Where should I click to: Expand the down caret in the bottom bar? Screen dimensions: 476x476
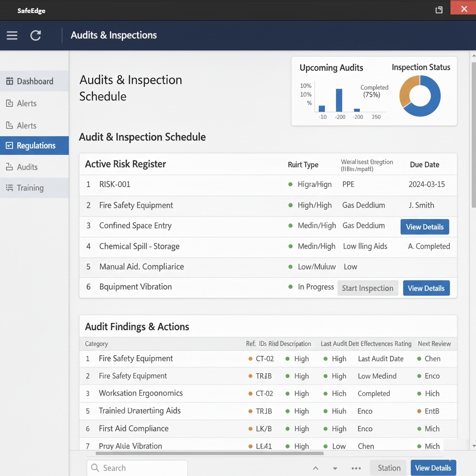335,469
